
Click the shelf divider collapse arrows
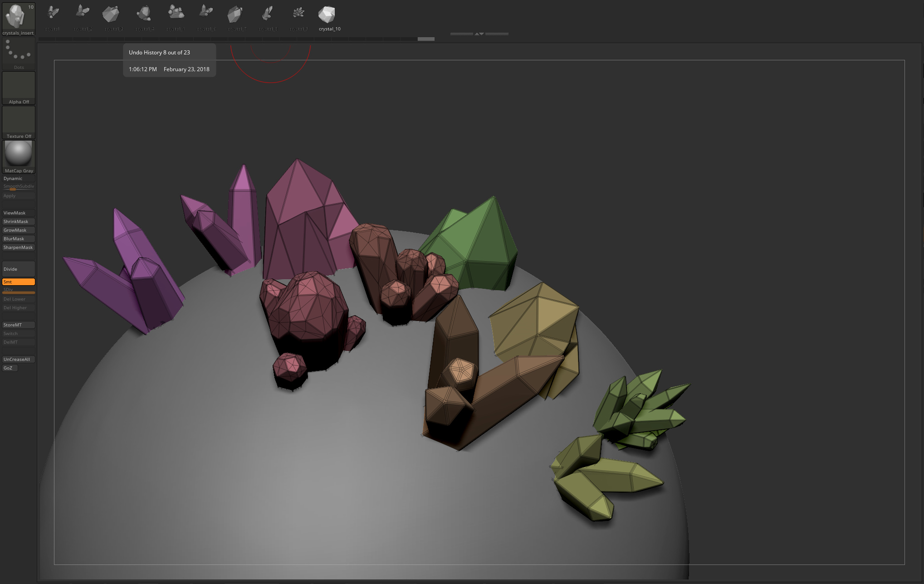pos(479,34)
